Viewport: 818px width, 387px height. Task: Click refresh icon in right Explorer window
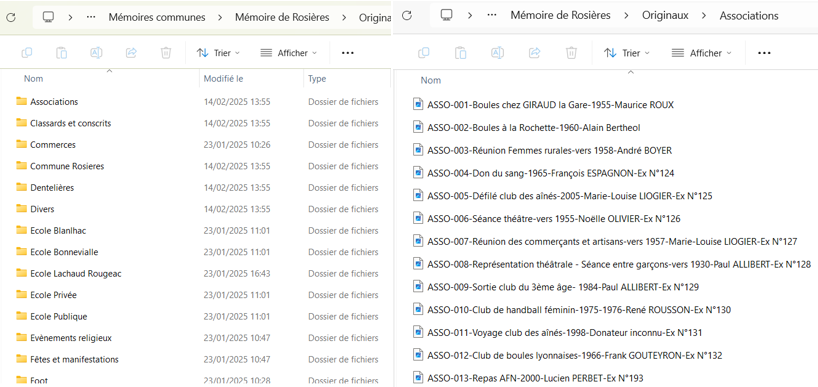point(407,16)
